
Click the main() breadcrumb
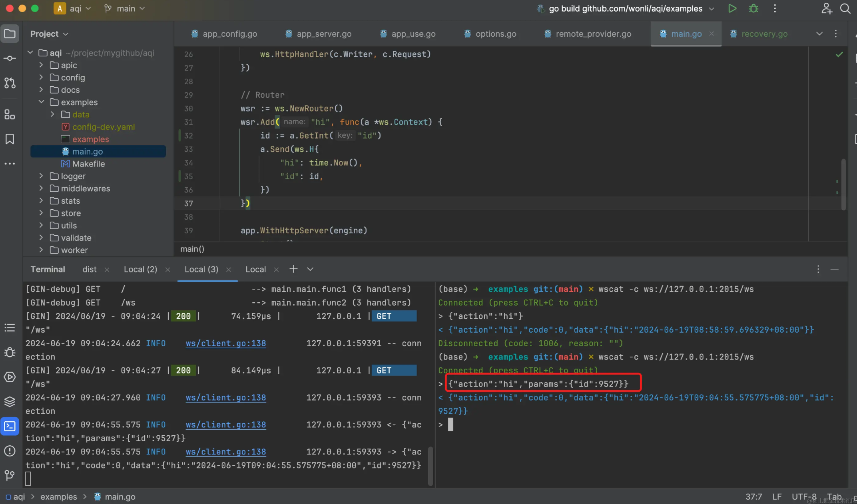pos(192,249)
